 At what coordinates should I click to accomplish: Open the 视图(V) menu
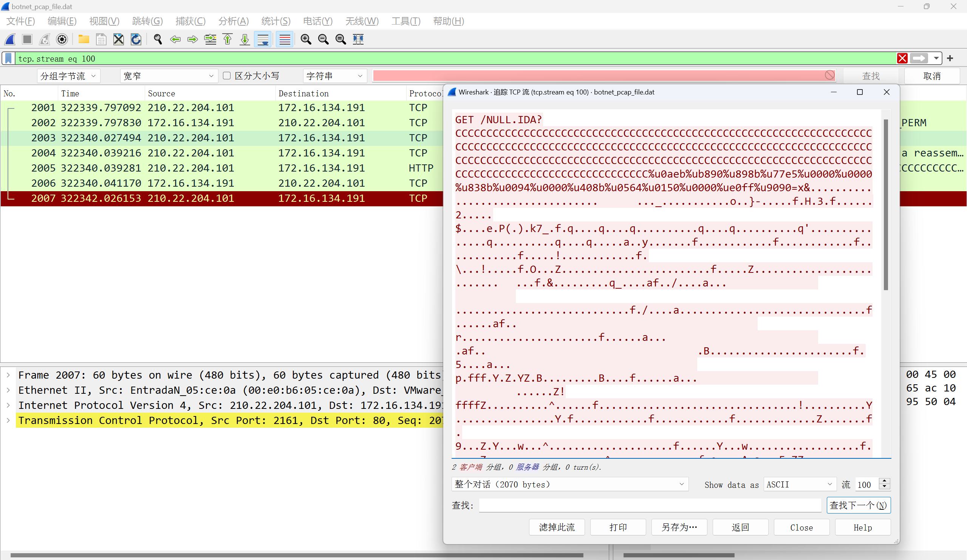coord(104,21)
